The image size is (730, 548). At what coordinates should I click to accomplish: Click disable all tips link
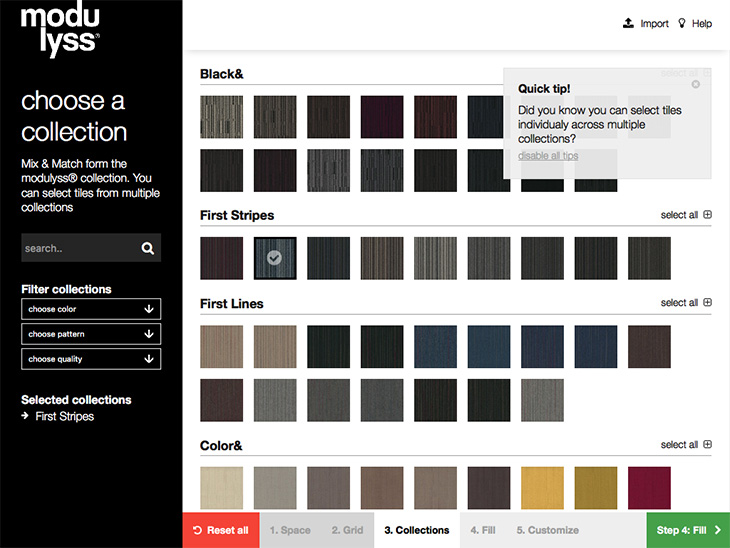(548, 156)
